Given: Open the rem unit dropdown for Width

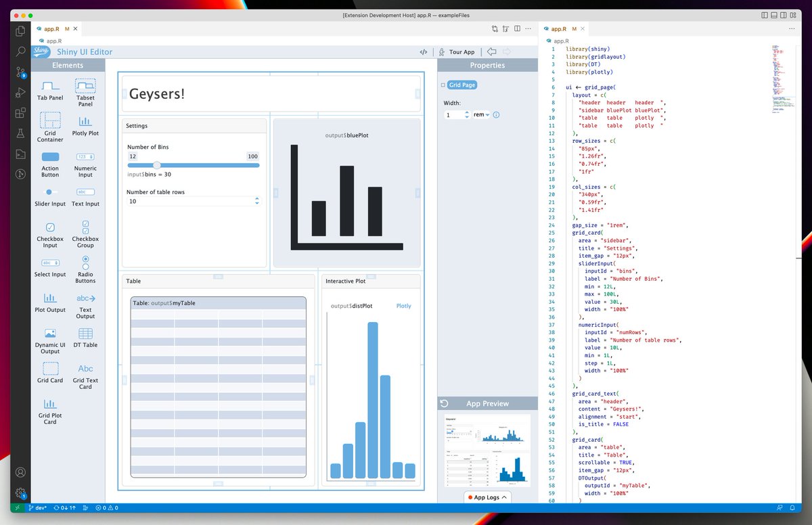Looking at the screenshot, I should pos(482,115).
